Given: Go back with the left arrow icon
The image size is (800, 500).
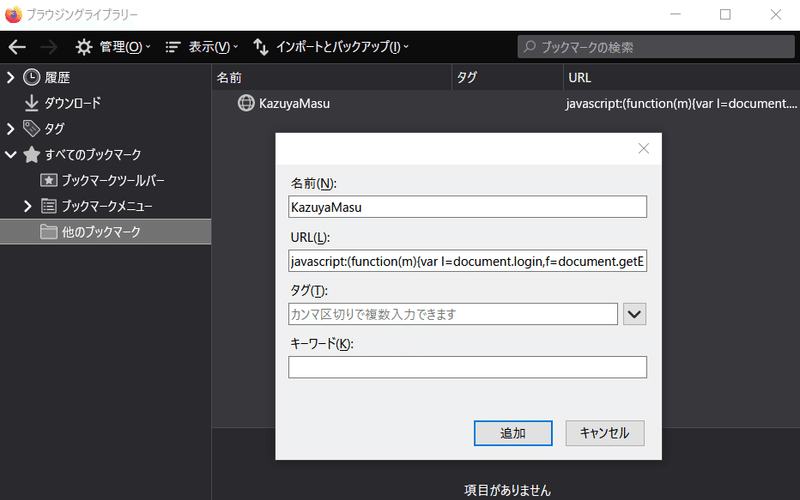Looking at the screenshot, I should 17,47.
